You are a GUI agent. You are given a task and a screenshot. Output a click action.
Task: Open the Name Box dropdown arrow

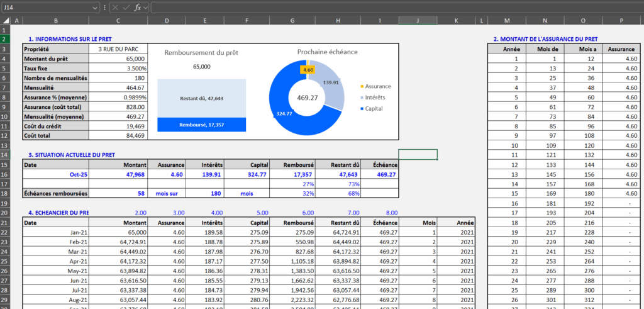pos(94,8)
